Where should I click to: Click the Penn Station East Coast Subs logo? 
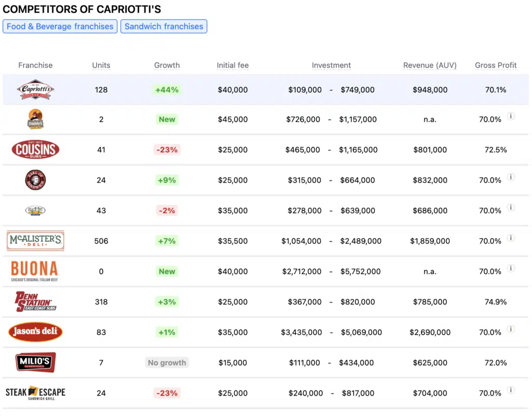[x=35, y=302]
